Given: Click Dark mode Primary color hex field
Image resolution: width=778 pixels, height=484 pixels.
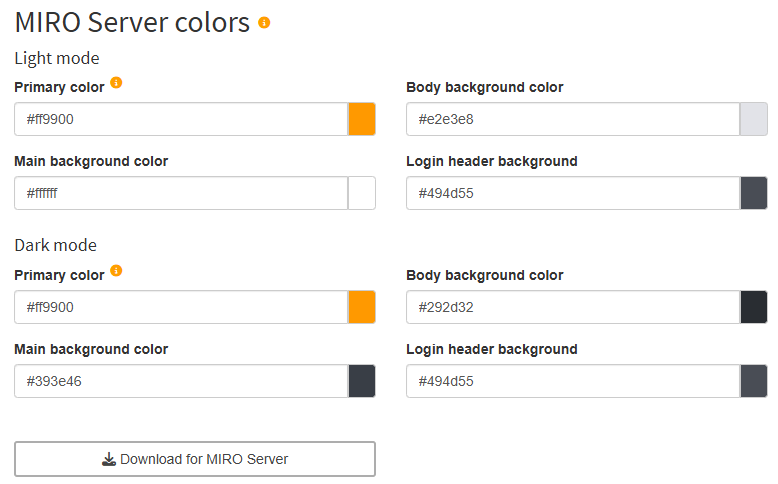Looking at the screenshot, I should pyautogui.click(x=180, y=307).
